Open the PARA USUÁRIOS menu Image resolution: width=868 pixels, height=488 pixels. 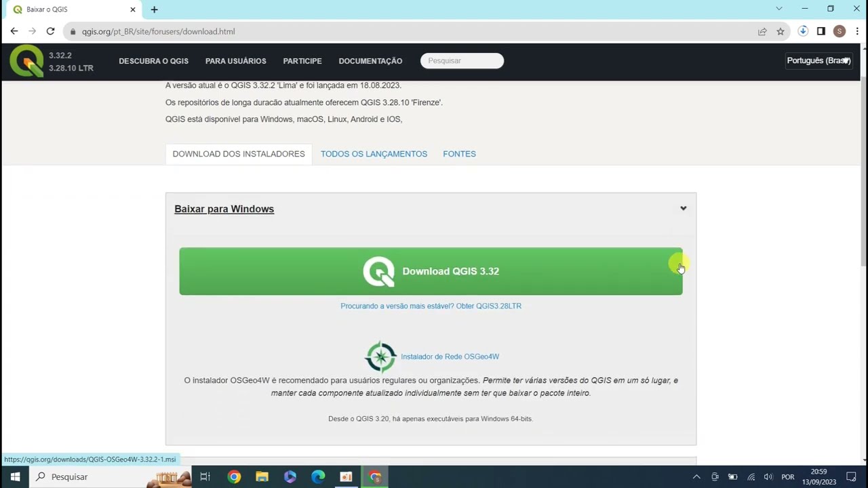236,61
